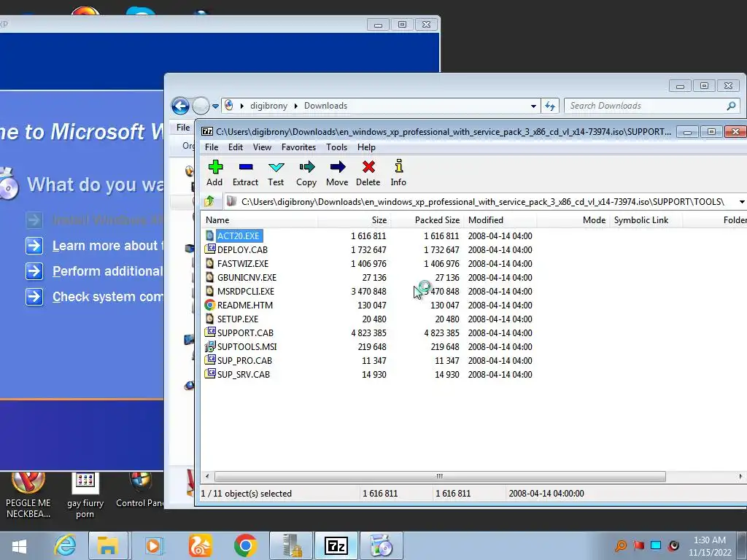Click the scrollbar left arrow in 7-Zip
Image resolution: width=747 pixels, height=560 pixels.
(x=206, y=476)
